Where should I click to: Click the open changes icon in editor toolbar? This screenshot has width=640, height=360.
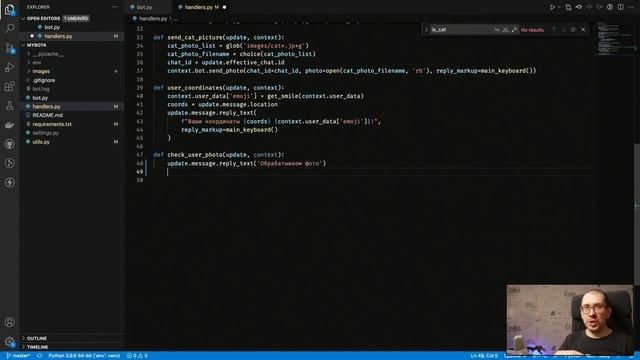[x=568, y=7]
